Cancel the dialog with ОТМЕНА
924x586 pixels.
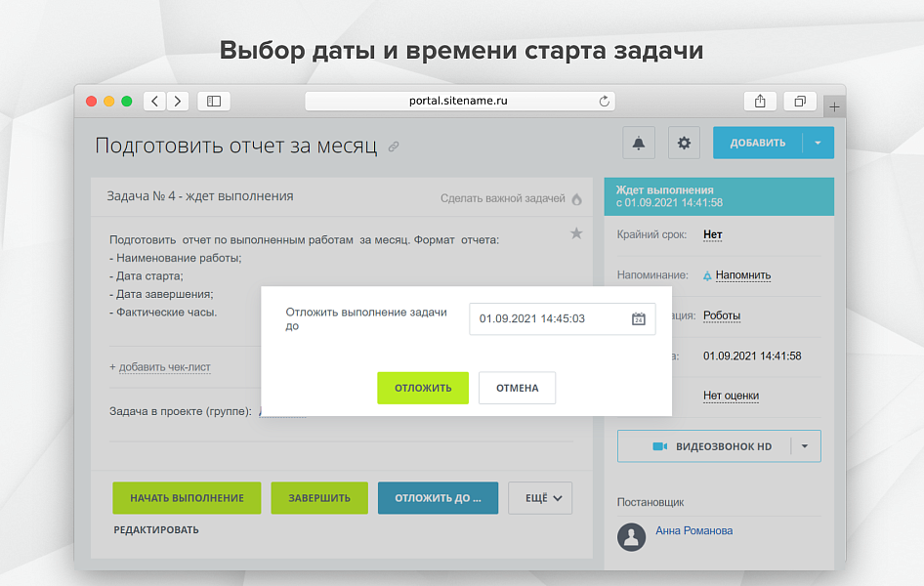pos(517,388)
